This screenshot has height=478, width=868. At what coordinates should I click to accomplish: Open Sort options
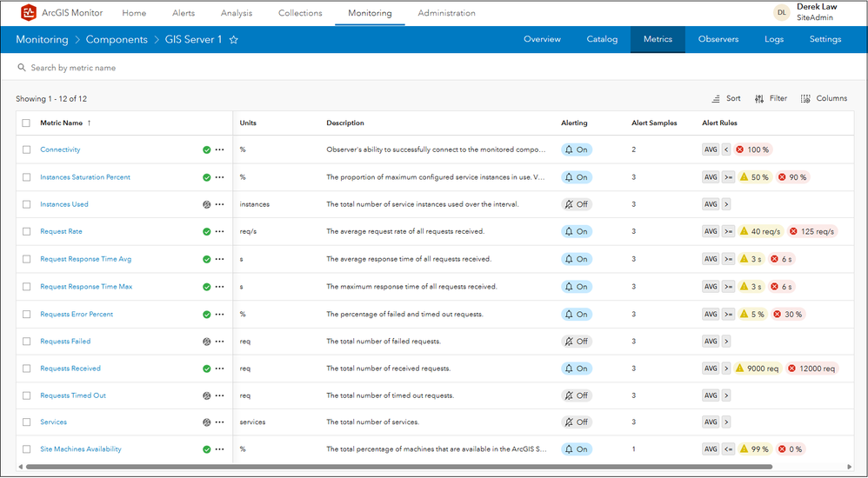tap(726, 98)
